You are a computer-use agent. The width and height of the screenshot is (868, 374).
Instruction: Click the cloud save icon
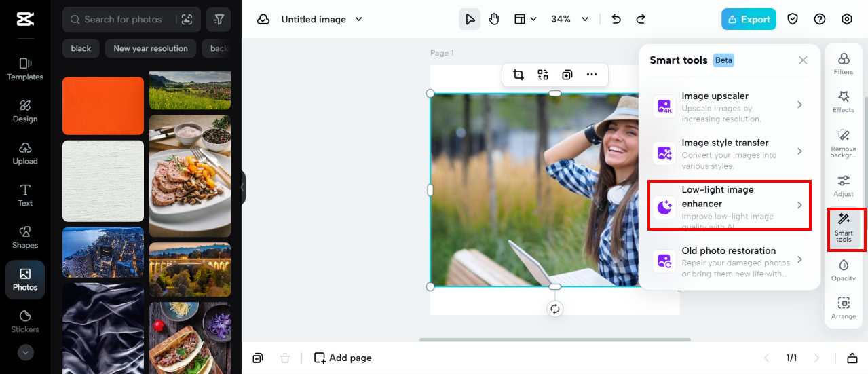263,20
